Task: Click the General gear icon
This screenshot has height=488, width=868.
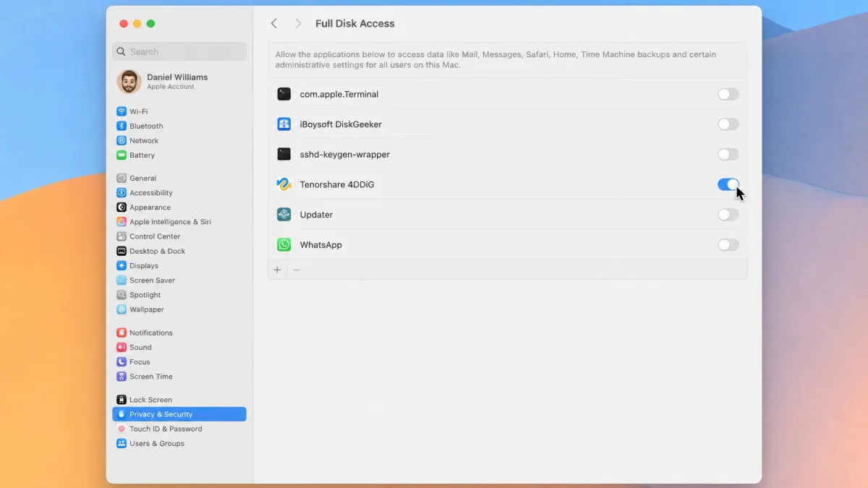Action: (x=122, y=178)
